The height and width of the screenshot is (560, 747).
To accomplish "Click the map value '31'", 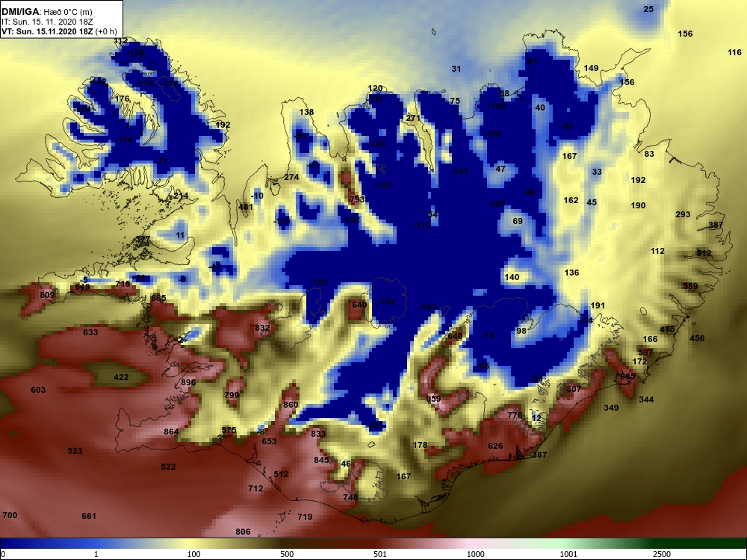I will click(x=456, y=69).
